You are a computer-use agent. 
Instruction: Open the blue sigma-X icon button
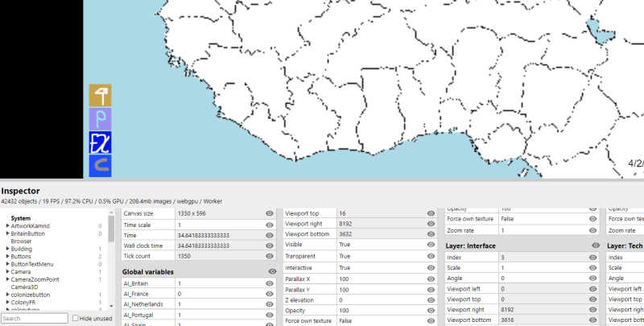(x=100, y=142)
